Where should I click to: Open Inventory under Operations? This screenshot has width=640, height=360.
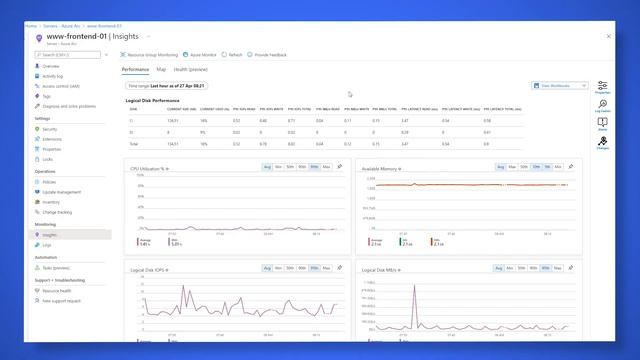coord(51,202)
